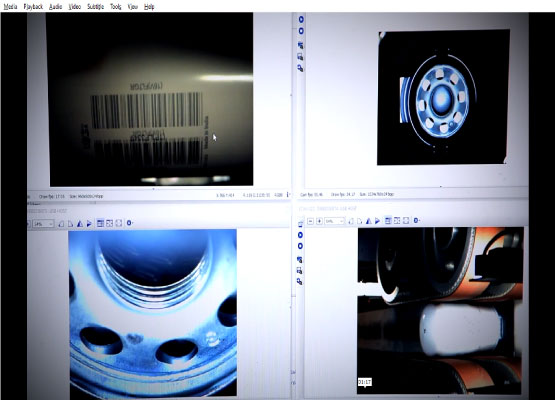
Task: Click second ring icon beside wheel camera pane
Action: pyautogui.click(x=301, y=31)
